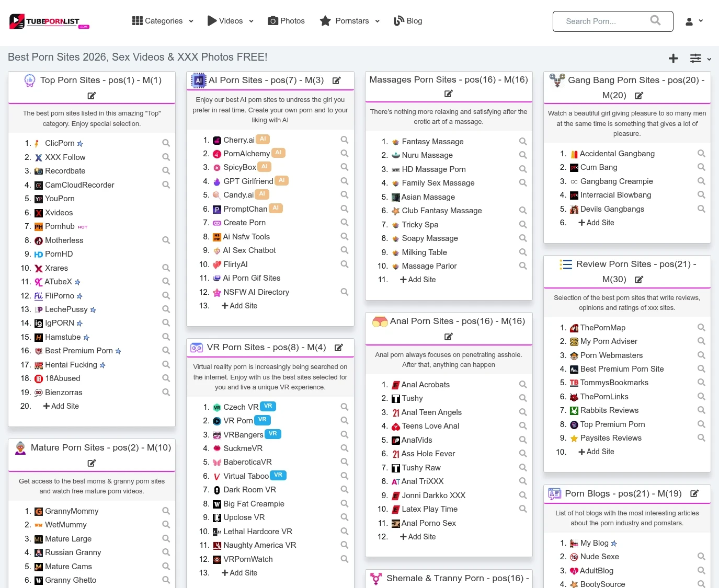Click Add Site in Review Porn Sites list
The image size is (719, 588).
596,452
